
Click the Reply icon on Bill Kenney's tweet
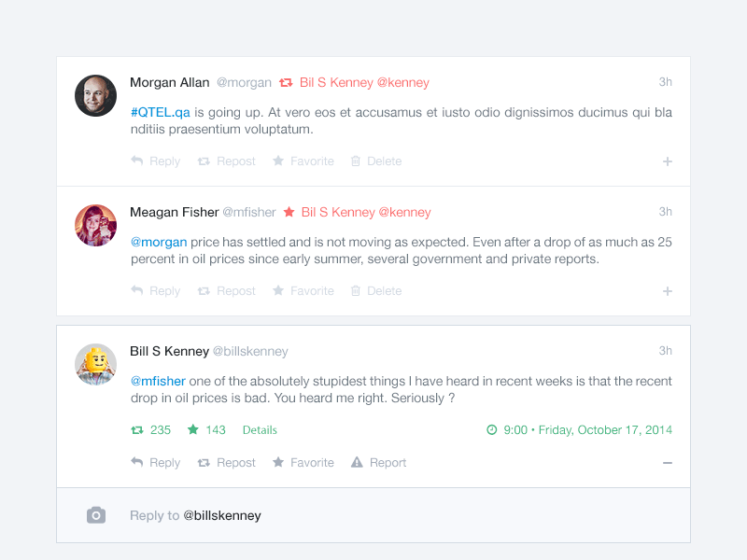click(136, 462)
